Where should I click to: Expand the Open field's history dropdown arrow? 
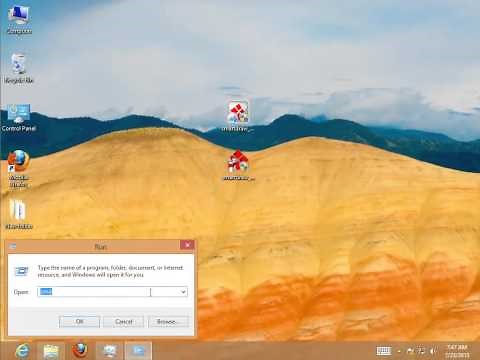tap(183, 292)
